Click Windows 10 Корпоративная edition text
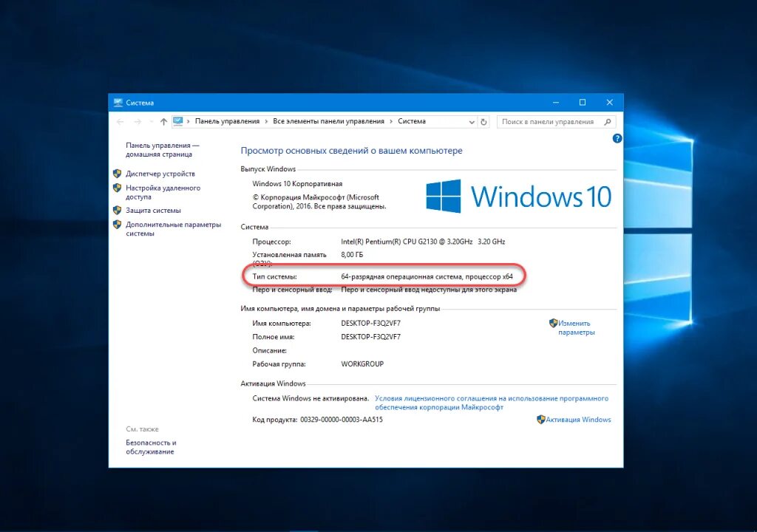 297,183
